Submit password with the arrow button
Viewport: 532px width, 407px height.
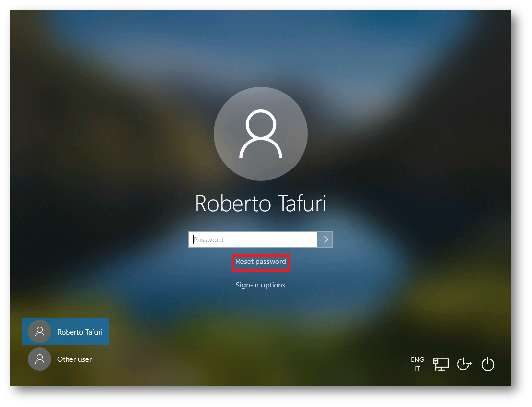click(x=325, y=239)
